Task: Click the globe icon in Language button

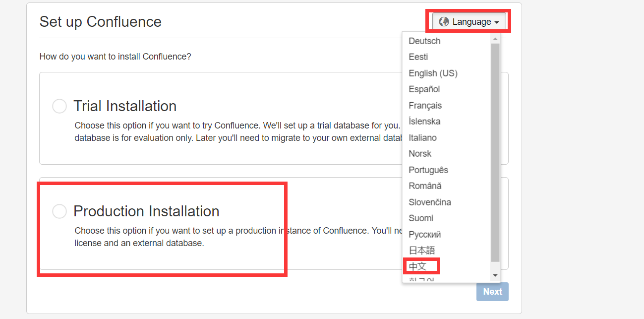Action: (x=444, y=22)
